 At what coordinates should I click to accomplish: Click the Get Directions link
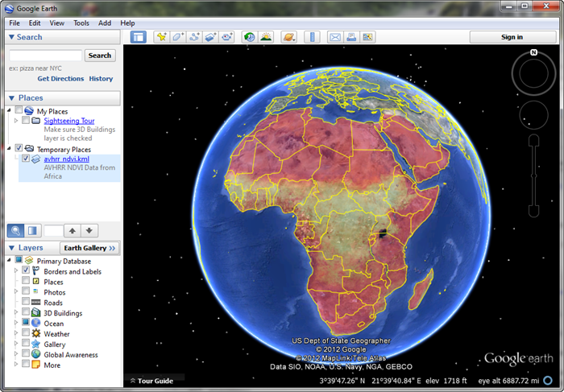(x=60, y=79)
